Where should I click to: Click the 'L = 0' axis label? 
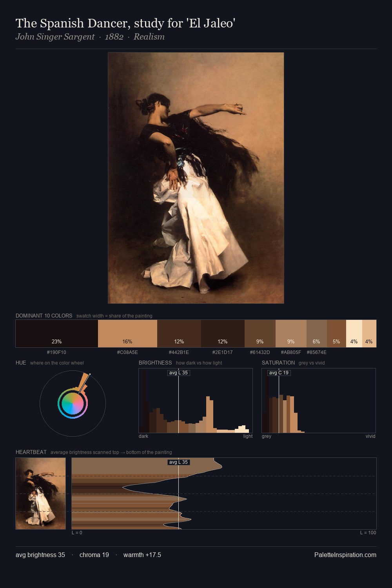pyautogui.click(x=77, y=533)
